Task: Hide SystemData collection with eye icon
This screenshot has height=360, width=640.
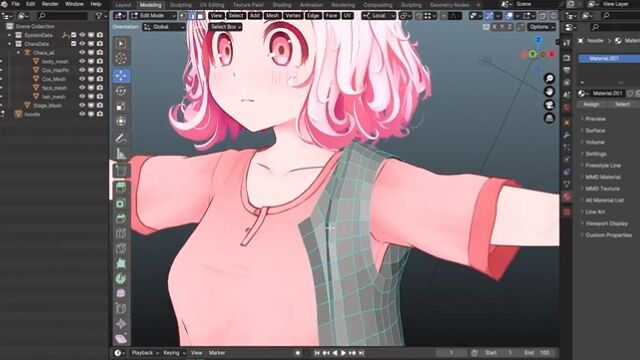Action: pos(82,35)
